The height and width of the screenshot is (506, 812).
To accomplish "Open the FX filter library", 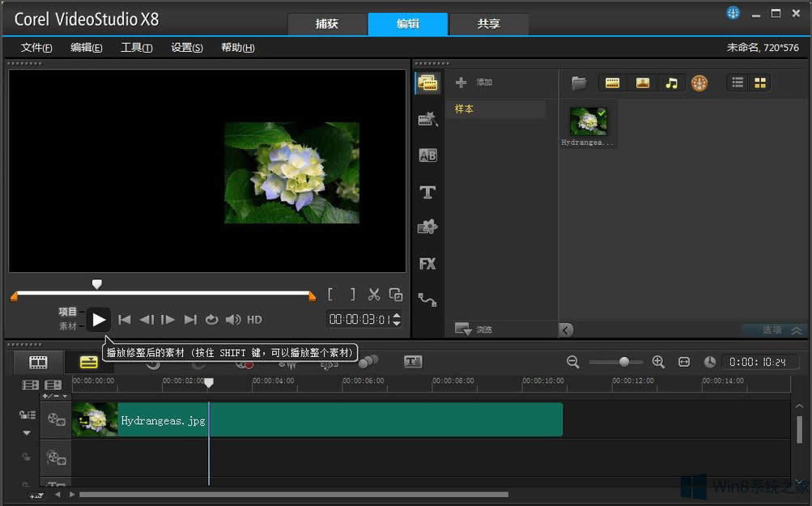I will click(x=427, y=264).
